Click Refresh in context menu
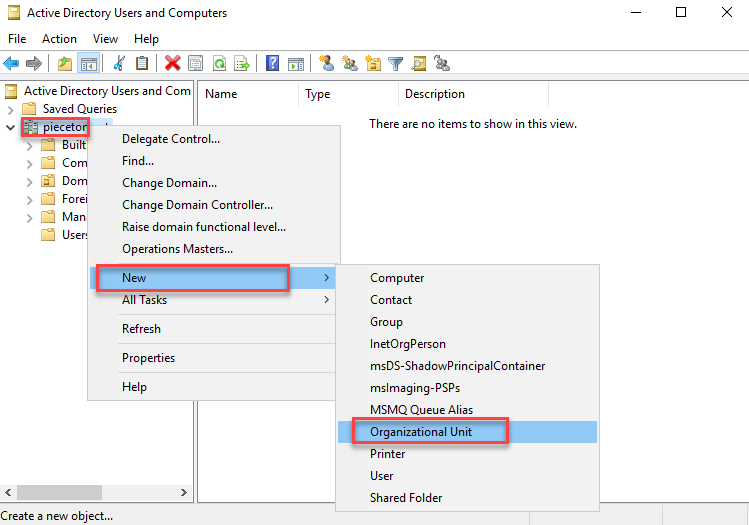This screenshot has height=525, width=749. pos(214,329)
